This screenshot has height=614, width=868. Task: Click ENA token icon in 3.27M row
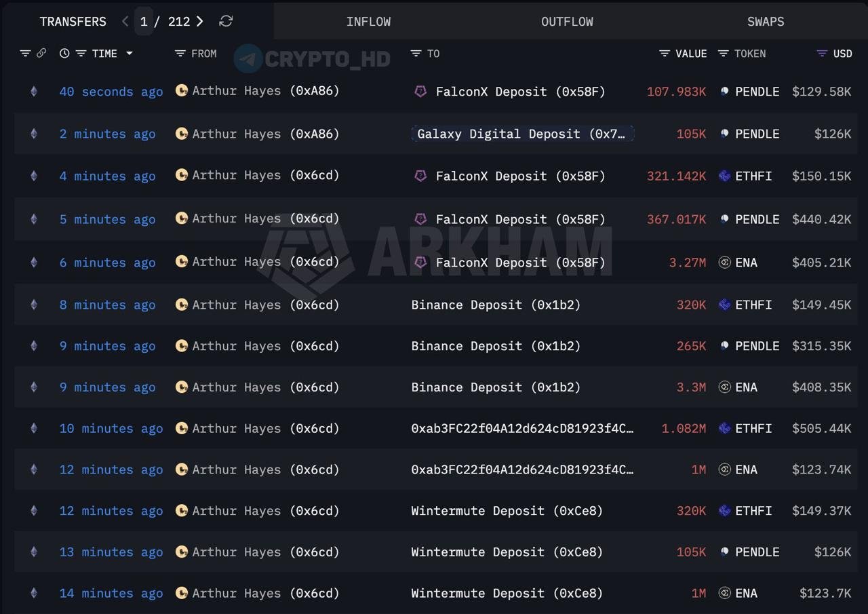[724, 262]
